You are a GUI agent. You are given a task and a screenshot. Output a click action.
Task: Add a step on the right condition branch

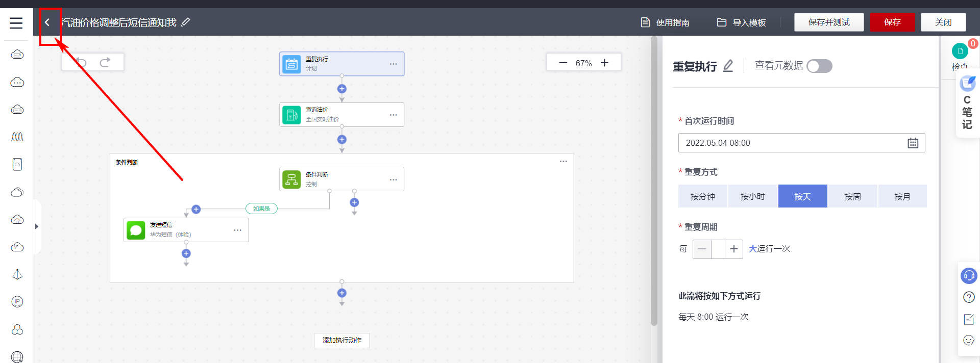pos(354,202)
